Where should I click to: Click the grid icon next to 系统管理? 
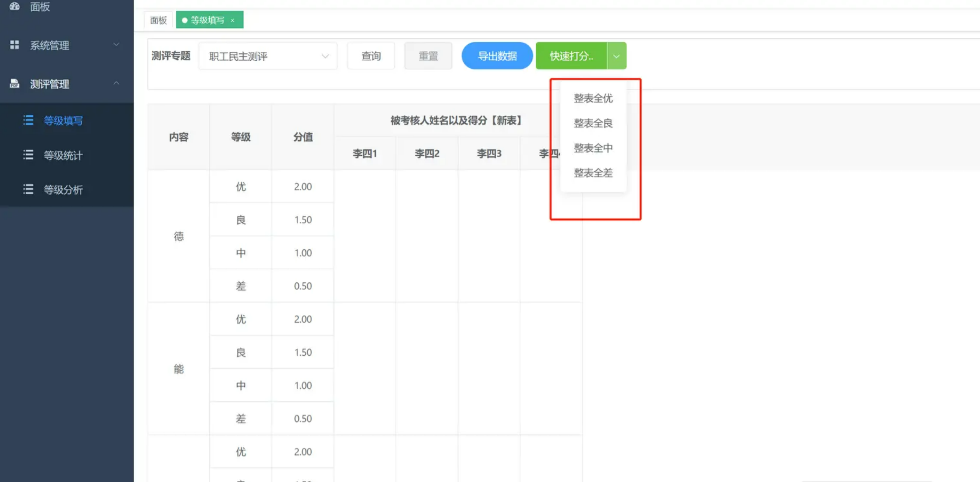tap(15, 45)
